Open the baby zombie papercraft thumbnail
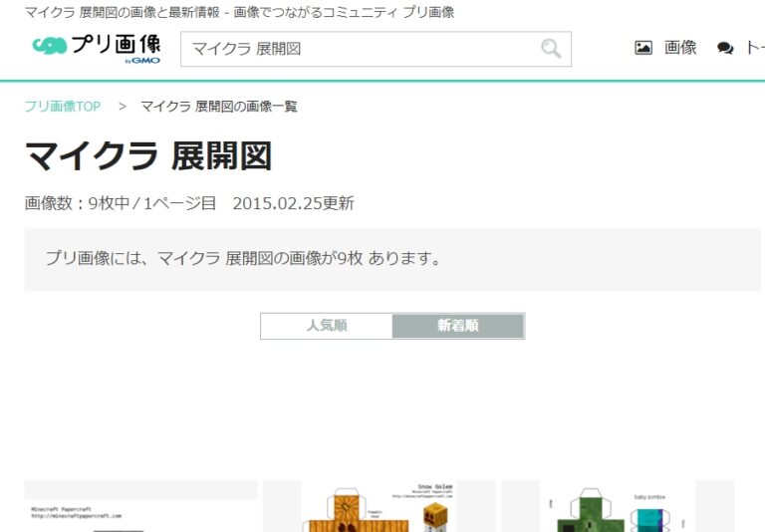This screenshot has width=765, height=532. click(x=617, y=506)
